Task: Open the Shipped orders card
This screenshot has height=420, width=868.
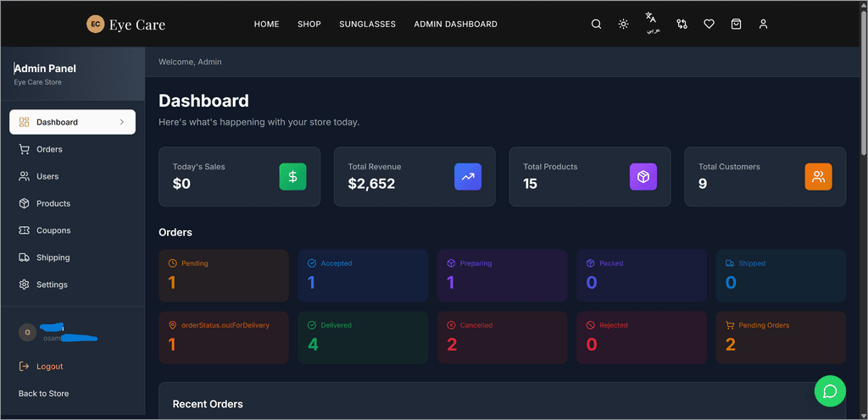Action: coord(781,276)
